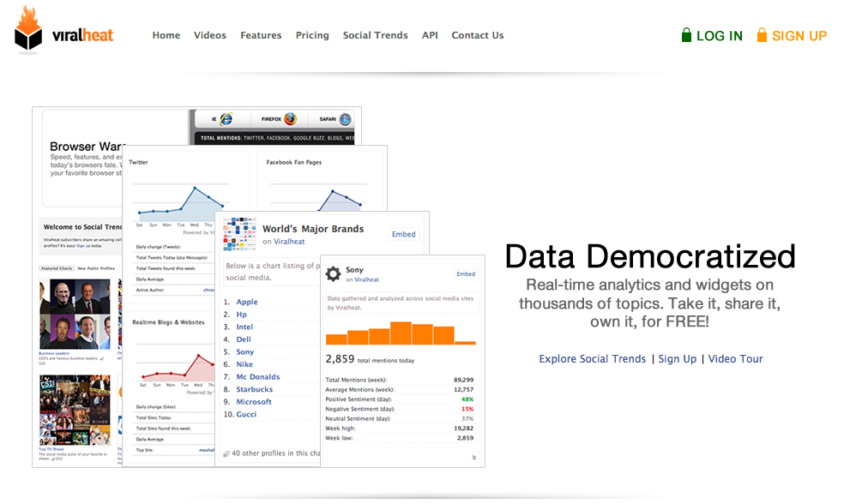The width and height of the screenshot is (844, 504).
Task: Click the 40 other profiles text
Action: [x=275, y=453]
